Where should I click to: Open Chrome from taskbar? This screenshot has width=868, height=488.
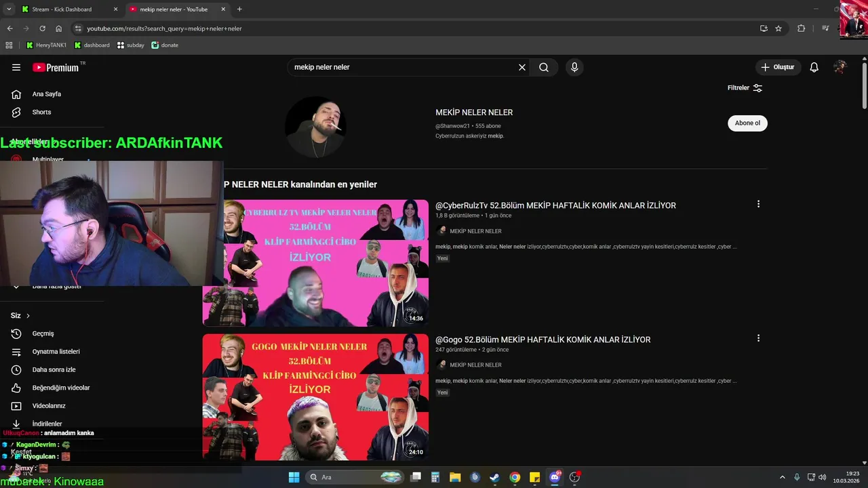tap(515, 477)
